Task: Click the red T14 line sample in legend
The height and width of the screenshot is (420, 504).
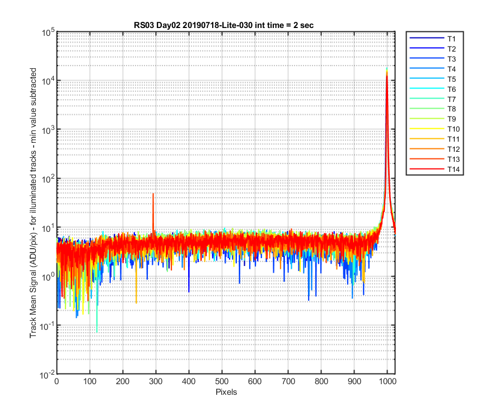Action: [x=427, y=169]
